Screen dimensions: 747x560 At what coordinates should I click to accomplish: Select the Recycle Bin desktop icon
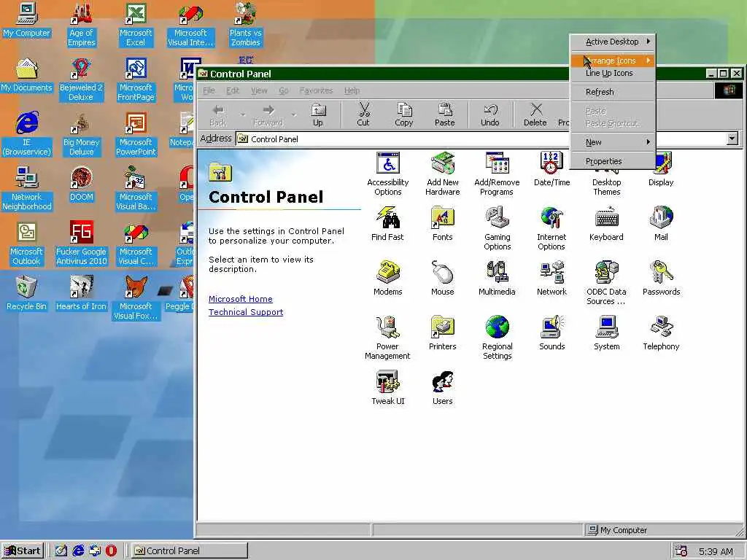pyautogui.click(x=26, y=293)
